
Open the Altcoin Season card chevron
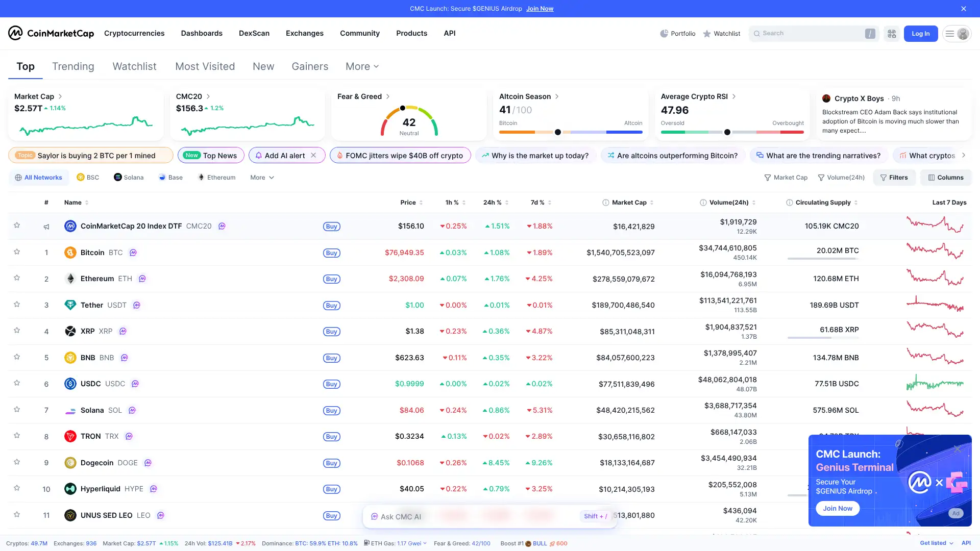[x=557, y=96]
